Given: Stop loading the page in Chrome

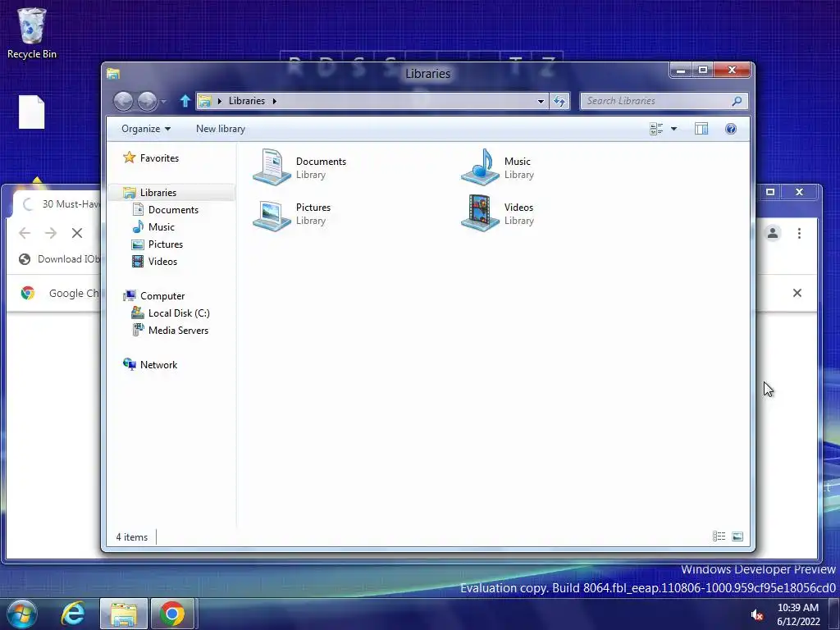Looking at the screenshot, I should pos(77,232).
